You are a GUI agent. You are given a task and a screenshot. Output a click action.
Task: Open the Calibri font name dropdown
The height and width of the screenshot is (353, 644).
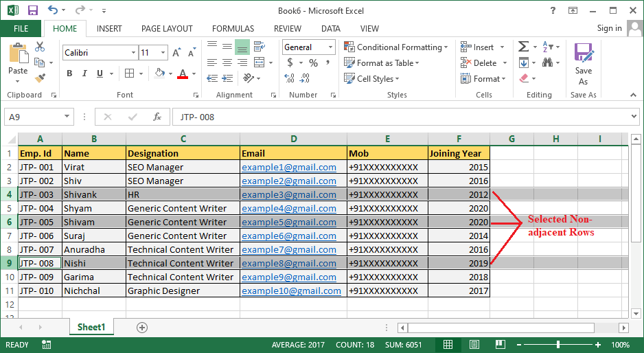133,53
